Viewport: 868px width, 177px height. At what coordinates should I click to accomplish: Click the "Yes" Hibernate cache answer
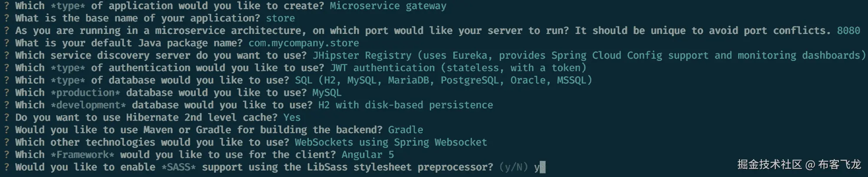click(x=292, y=117)
